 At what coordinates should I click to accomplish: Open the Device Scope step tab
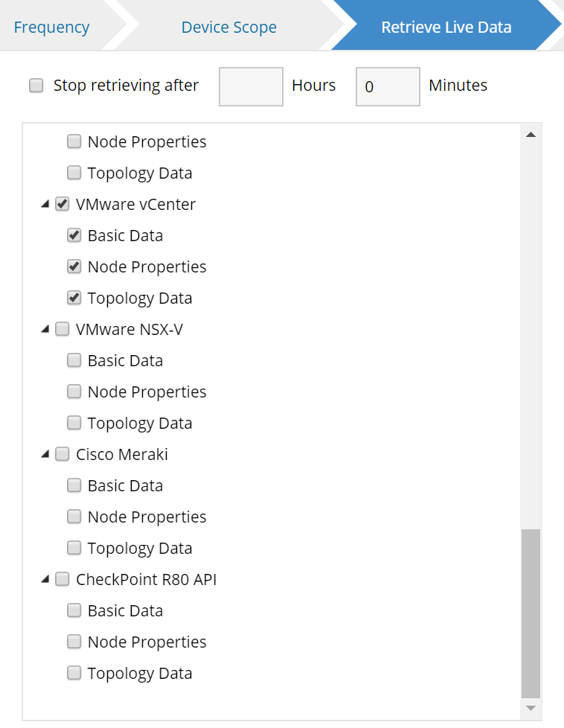228,28
